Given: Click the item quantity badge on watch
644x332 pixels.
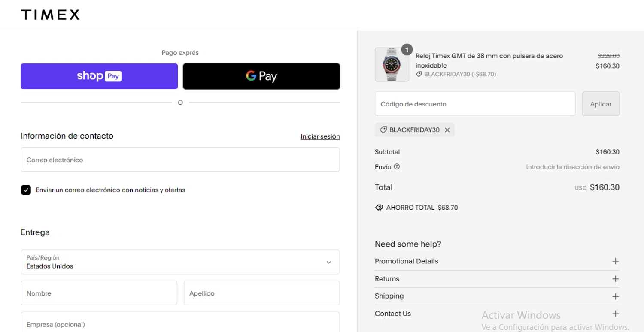Looking at the screenshot, I should [407, 49].
